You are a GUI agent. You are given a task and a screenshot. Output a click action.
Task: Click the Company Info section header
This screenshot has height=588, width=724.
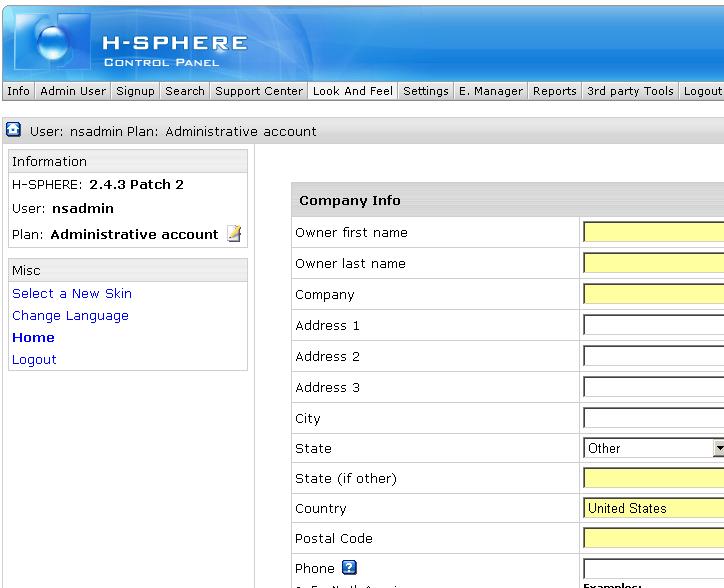click(x=507, y=200)
